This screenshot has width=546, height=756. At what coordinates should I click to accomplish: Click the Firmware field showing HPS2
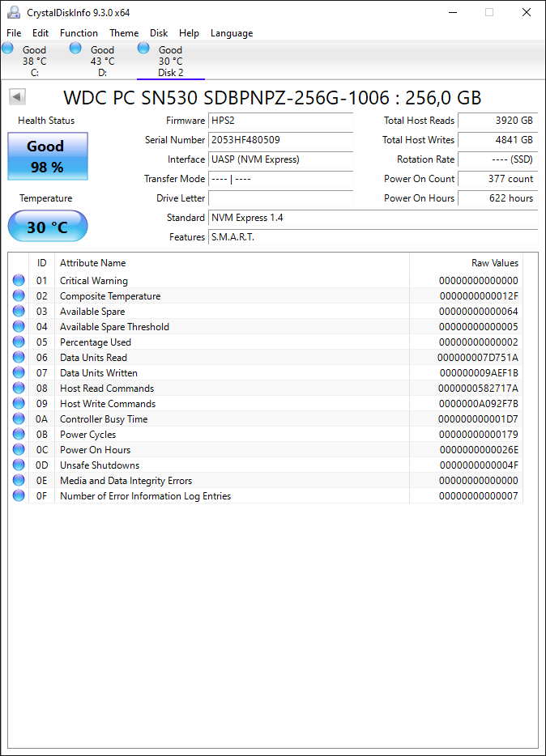281,121
